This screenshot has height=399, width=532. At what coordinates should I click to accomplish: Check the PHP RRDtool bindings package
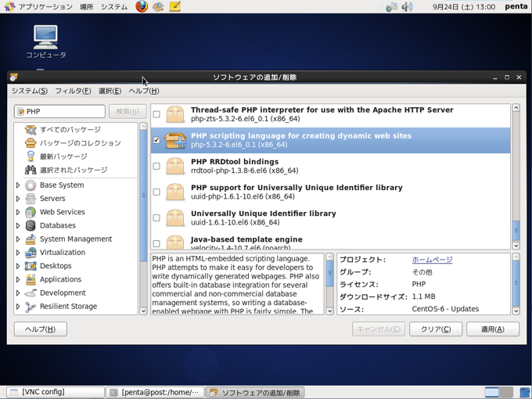156,166
